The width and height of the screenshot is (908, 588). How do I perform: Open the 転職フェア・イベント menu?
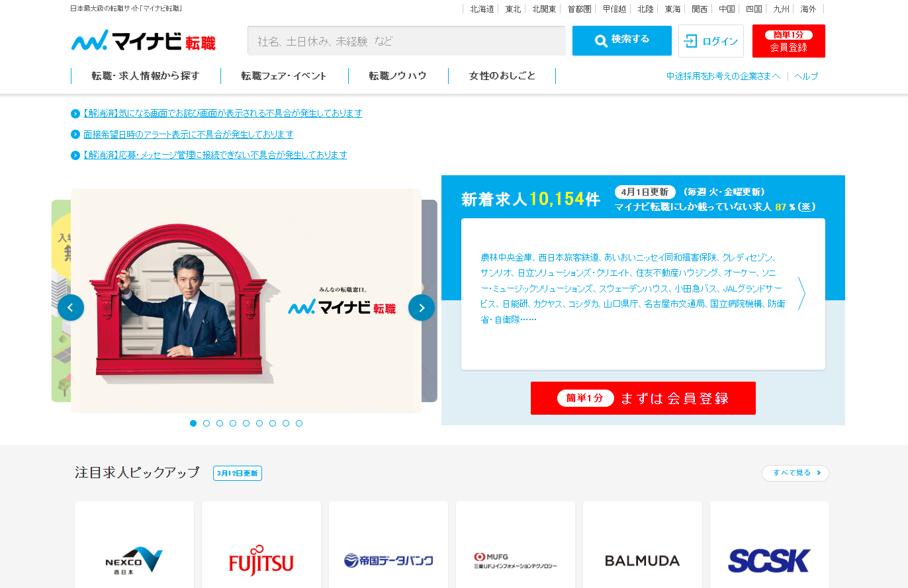click(x=284, y=76)
